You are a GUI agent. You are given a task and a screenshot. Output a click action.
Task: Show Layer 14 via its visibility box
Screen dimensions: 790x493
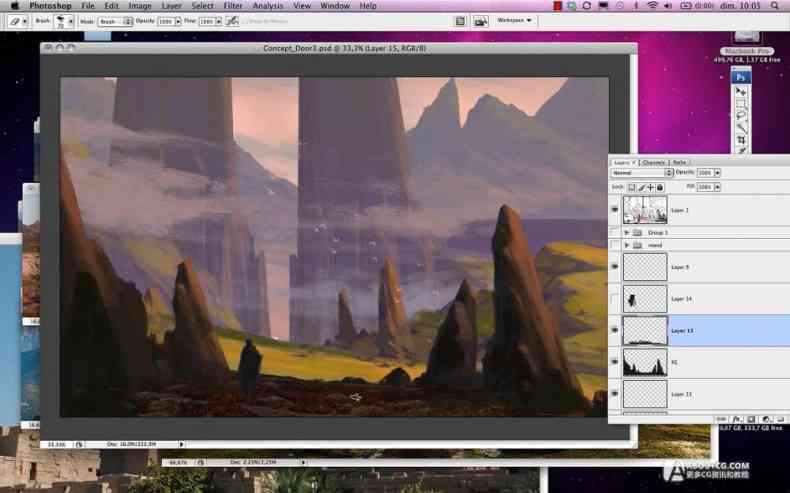click(x=615, y=299)
